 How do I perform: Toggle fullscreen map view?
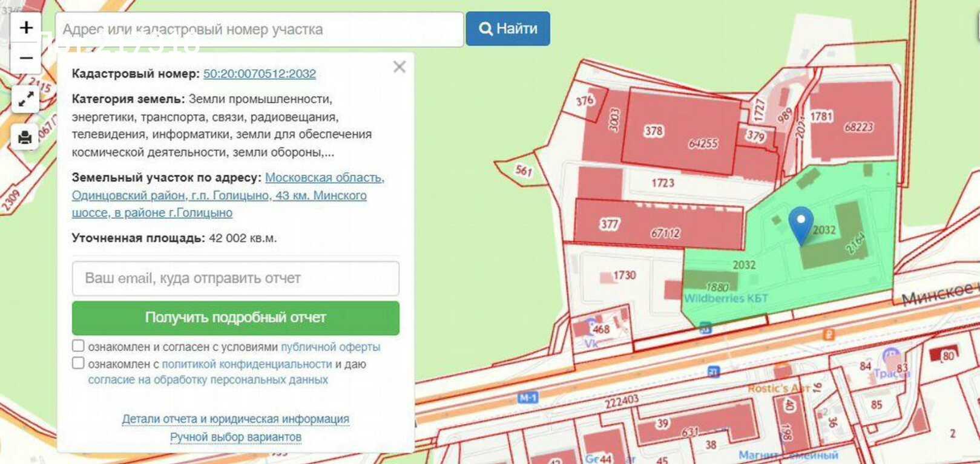(25, 99)
